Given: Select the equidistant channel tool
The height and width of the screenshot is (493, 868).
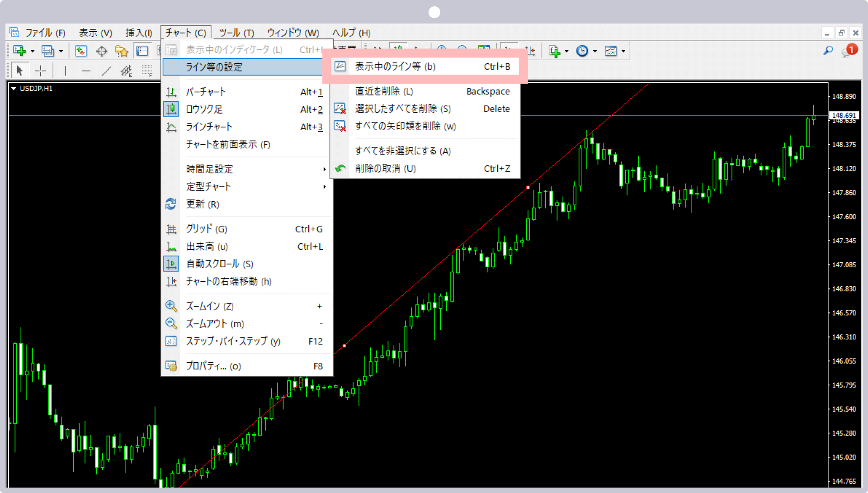Looking at the screenshot, I should 127,71.
